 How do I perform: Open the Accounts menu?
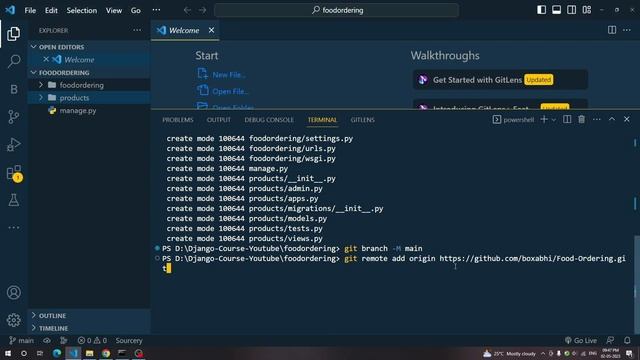coord(13,293)
